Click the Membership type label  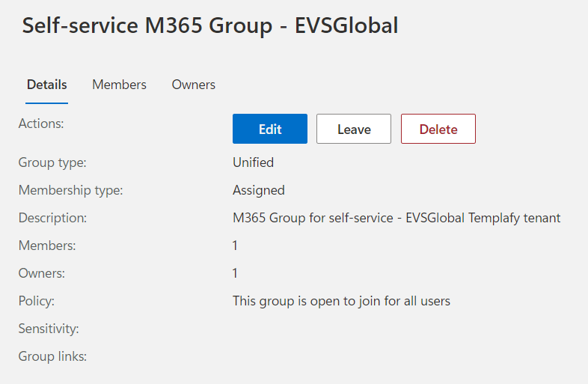click(70, 190)
